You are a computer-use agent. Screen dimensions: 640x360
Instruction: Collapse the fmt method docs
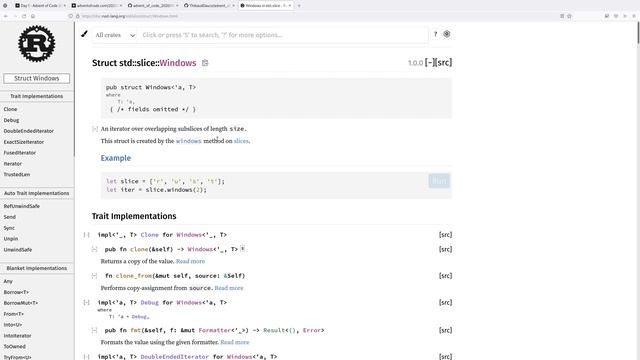pyautogui.click(x=94, y=330)
